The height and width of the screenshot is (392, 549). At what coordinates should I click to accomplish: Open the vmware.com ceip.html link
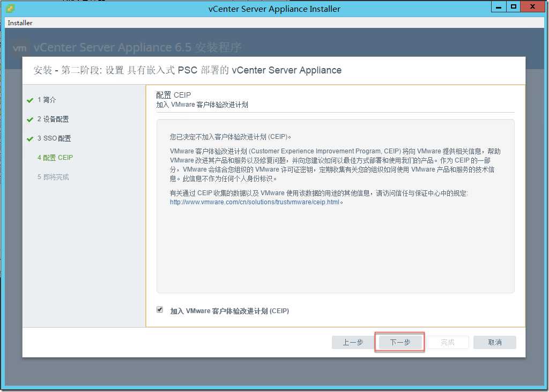[255, 202]
